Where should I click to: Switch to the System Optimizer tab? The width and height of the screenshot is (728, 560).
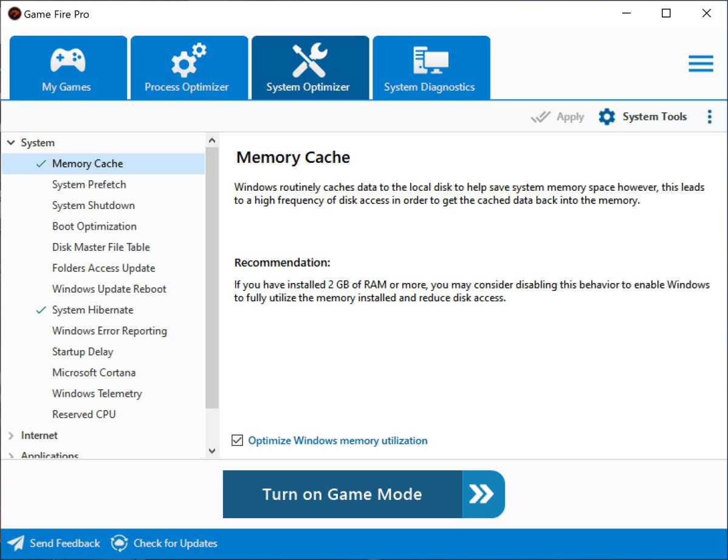(310, 68)
